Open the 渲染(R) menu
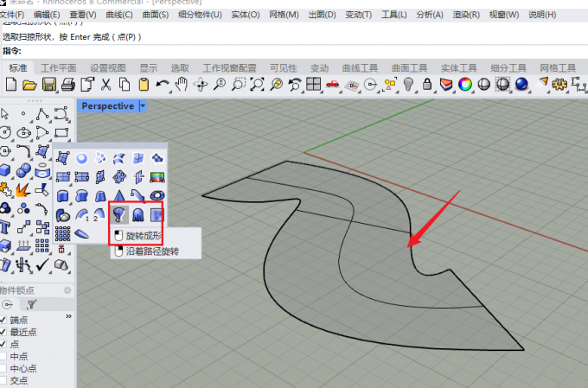 coord(466,15)
